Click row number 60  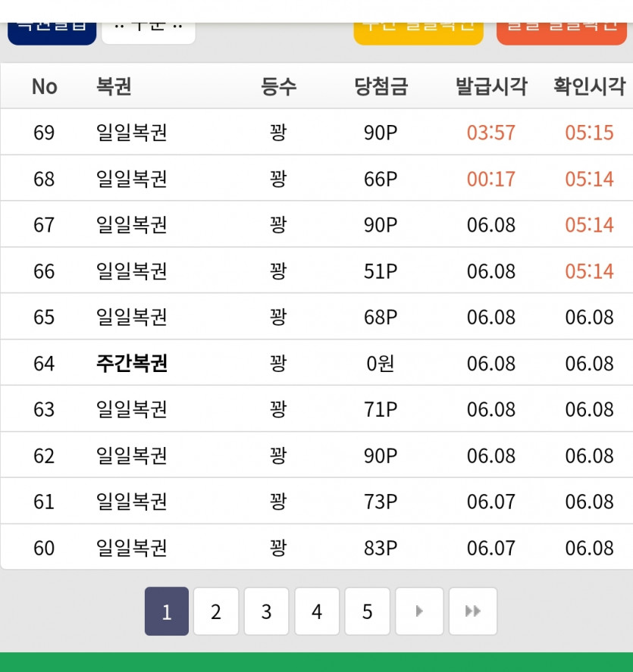coord(44,549)
